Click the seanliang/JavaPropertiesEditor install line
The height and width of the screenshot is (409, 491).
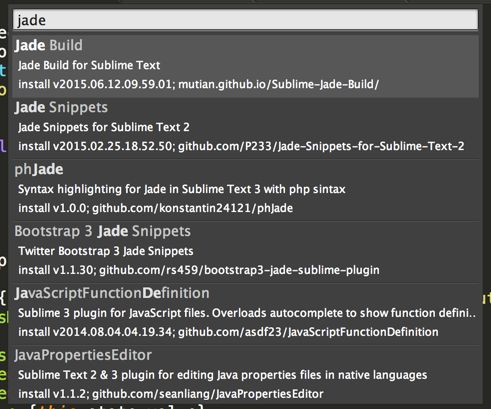(x=171, y=394)
